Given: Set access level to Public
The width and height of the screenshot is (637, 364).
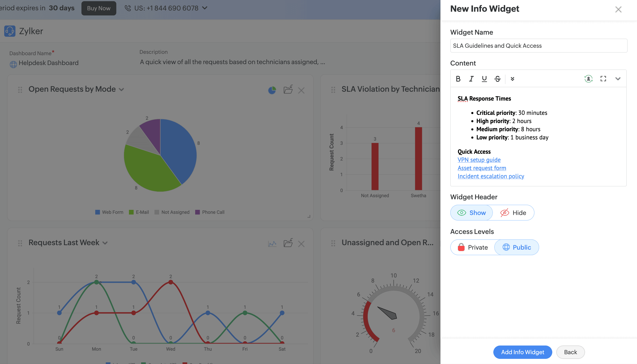Looking at the screenshot, I should [517, 247].
